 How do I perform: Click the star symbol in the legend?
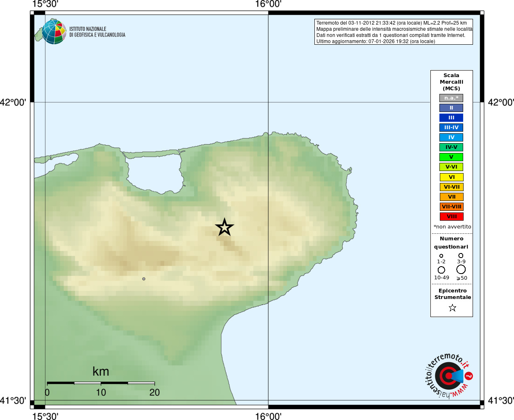tap(453, 308)
